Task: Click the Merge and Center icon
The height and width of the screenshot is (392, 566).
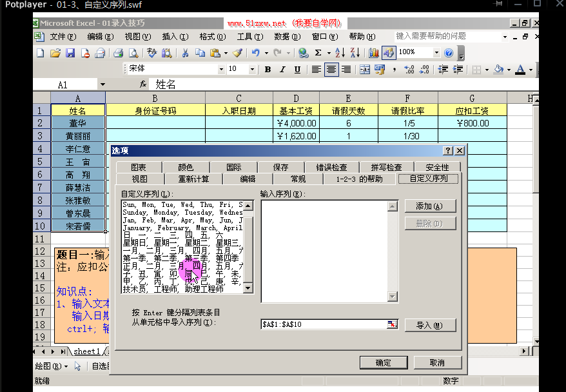Action: click(x=365, y=69)
